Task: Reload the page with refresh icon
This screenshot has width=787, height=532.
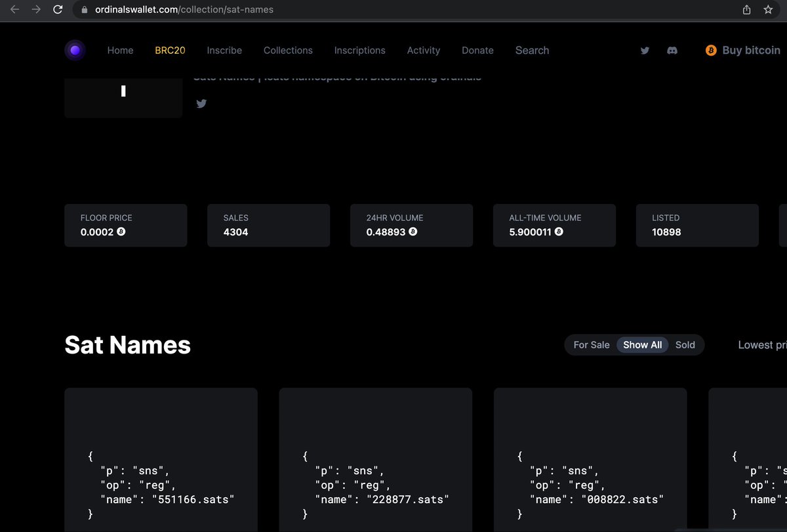Action: (x=58, y=10)
